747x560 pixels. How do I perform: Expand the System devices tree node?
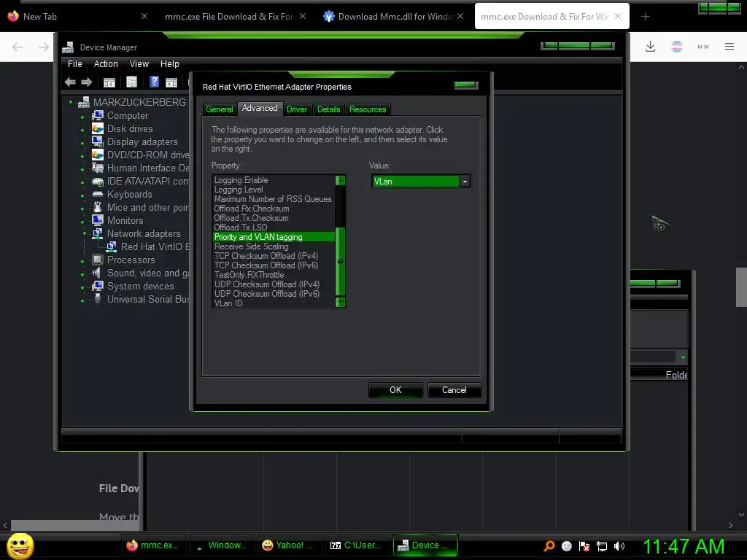pyautogui.click(x=82, y=287)
